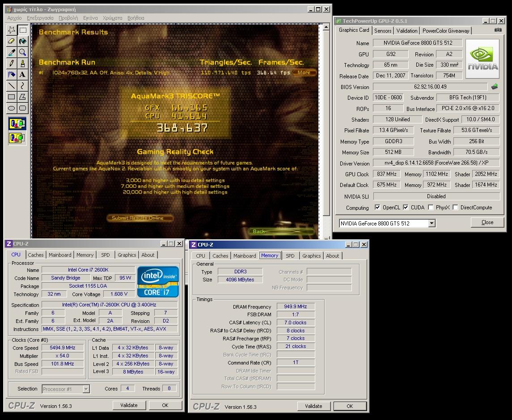Switch to the Validation tab in GPU-Z
The height and width of the screenshot is (420, 512).
pyautogui.click(x=407, y=31)
